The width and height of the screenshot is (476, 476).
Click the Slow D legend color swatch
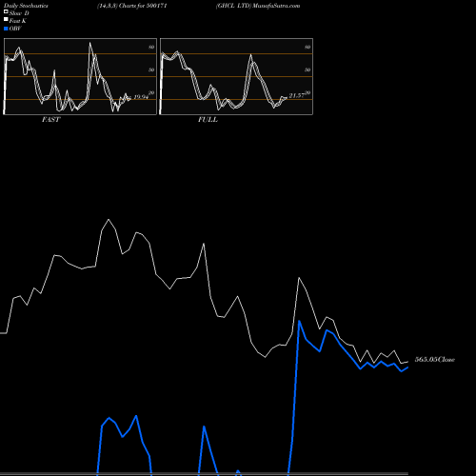tap(6, 11)
